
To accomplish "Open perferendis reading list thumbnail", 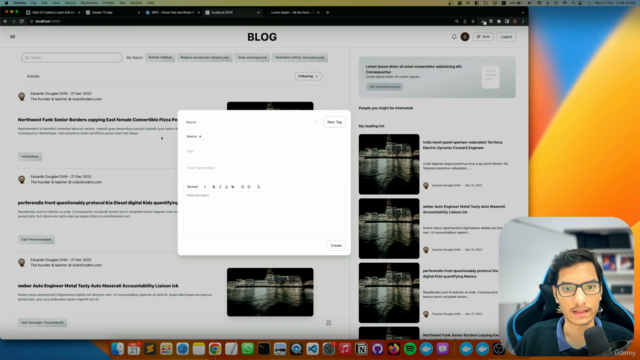I will [389, 293].
